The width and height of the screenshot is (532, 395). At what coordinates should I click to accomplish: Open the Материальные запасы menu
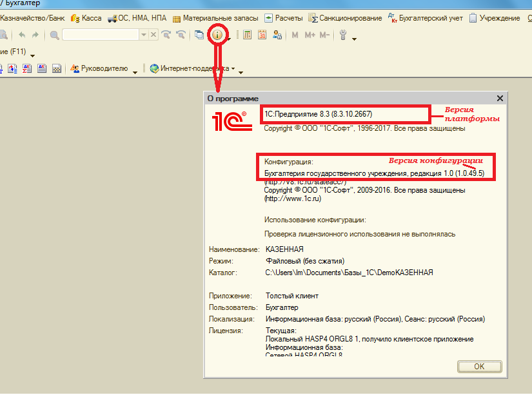[215, 18]
